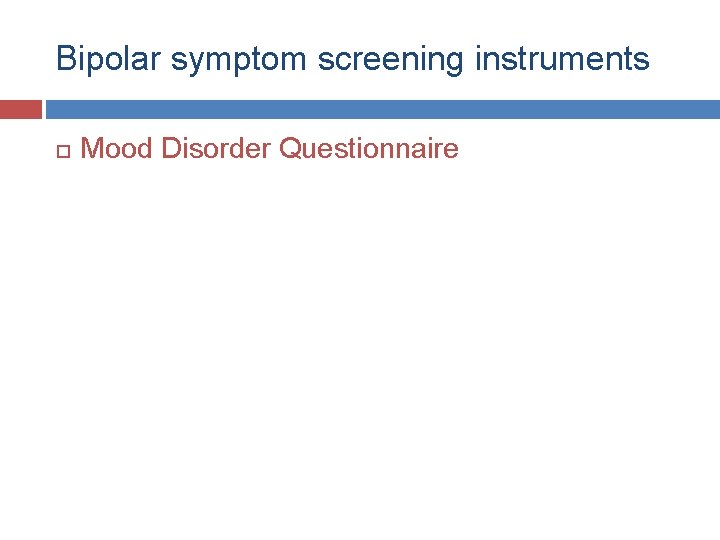This screenshot has width=720, height=540.
Task: Click the word 'screening' in title
Action: tap(391, 60)
